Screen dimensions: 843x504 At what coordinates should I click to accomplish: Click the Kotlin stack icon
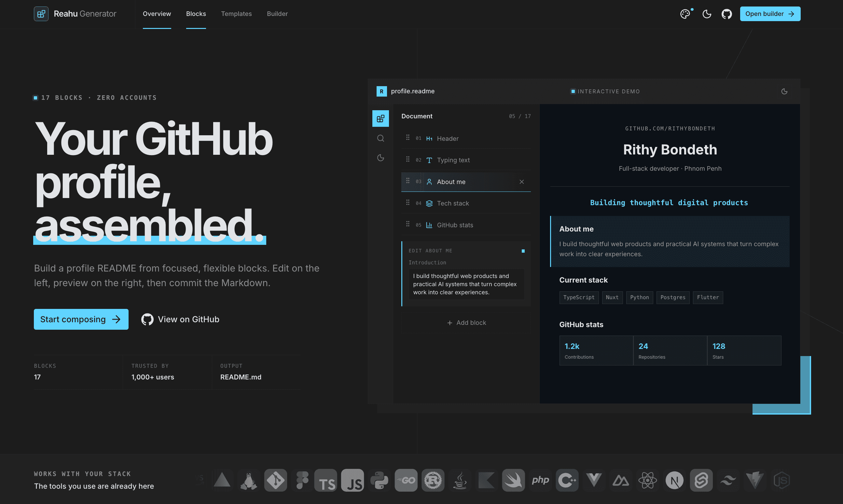tap(487, 480)
